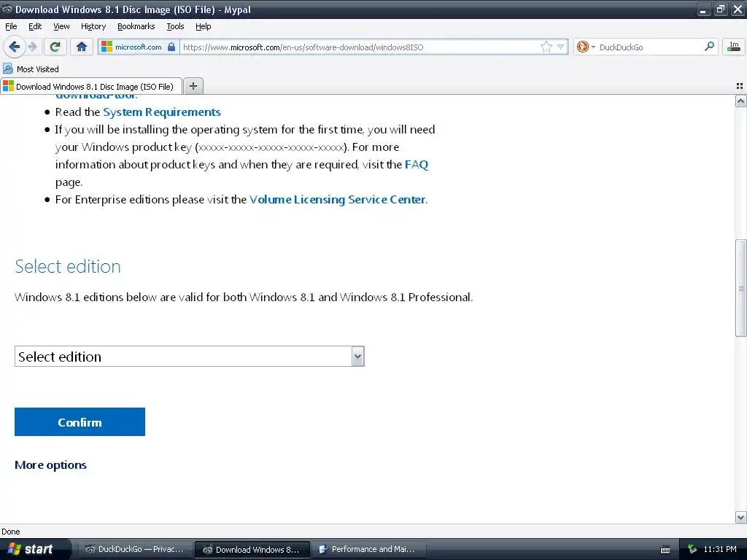The width and height of the screenshot is (747, 560).
Task: Open the DuckDuckGo search engine selector
Action: tap(586, 47)
